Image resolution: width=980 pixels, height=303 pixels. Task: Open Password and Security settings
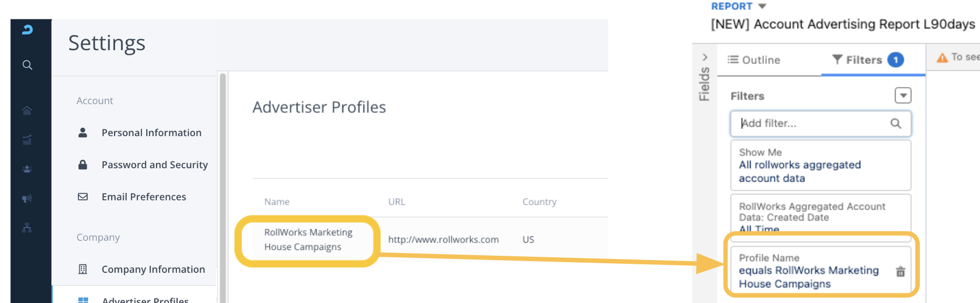pos(154,165)
